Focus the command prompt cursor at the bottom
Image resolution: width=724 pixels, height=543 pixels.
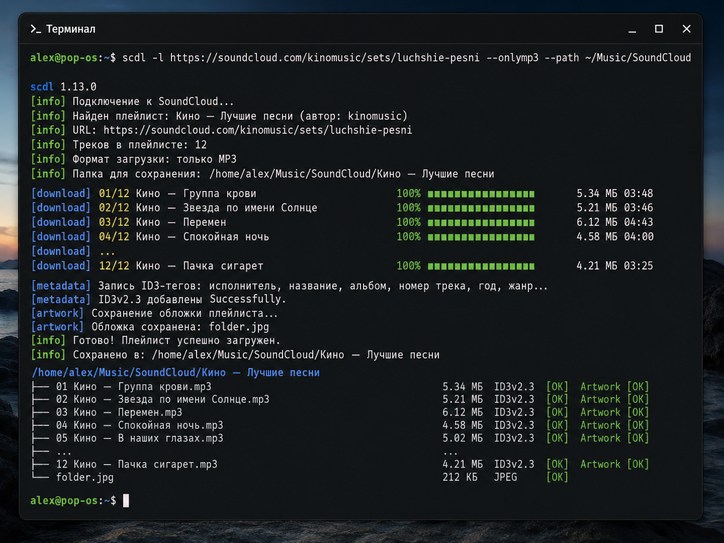point(126,501)
